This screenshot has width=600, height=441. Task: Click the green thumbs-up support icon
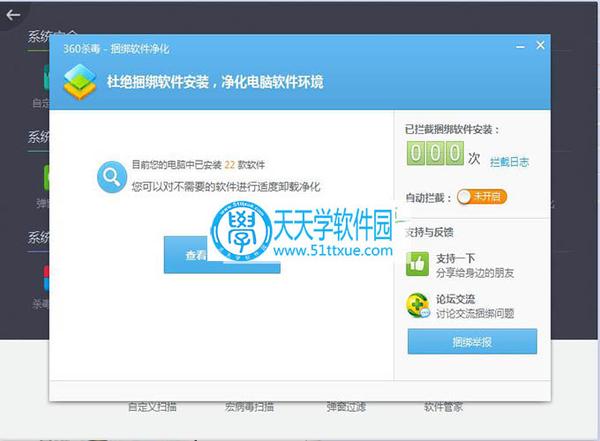click(x=417, y=264)
